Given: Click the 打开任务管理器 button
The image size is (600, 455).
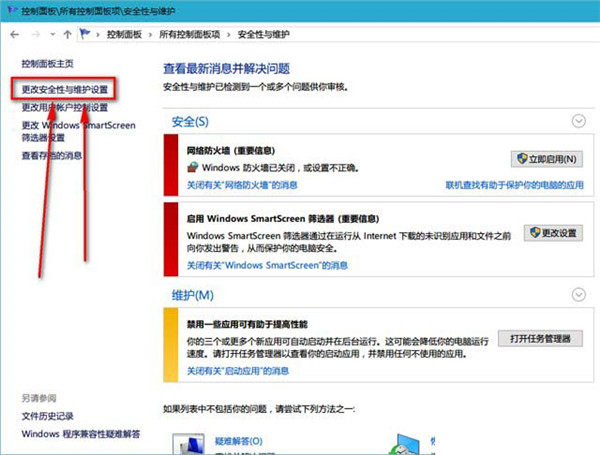Looking at the screenshot, I should (539, 339).
